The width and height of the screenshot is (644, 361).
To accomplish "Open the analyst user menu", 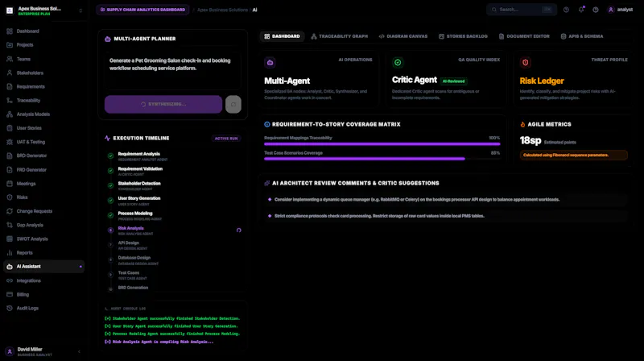I will pyautogui.click(x=620, y=10).
